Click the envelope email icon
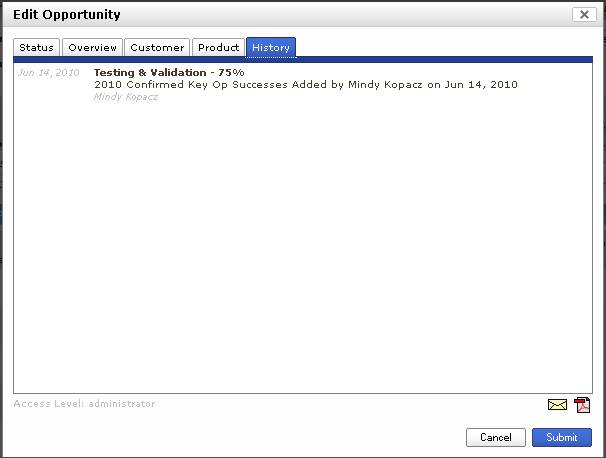 coord(557,405)
